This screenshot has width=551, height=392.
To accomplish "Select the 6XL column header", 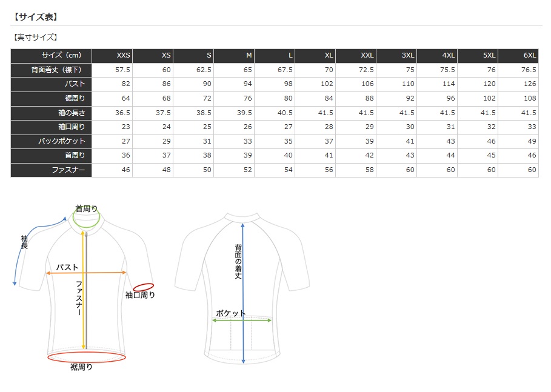I will click(518, 56).
